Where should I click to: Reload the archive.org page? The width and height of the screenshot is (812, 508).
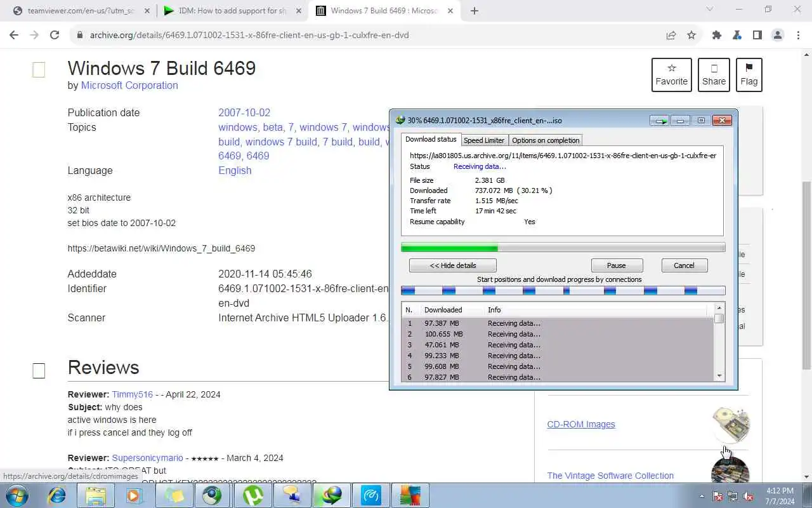55,35
